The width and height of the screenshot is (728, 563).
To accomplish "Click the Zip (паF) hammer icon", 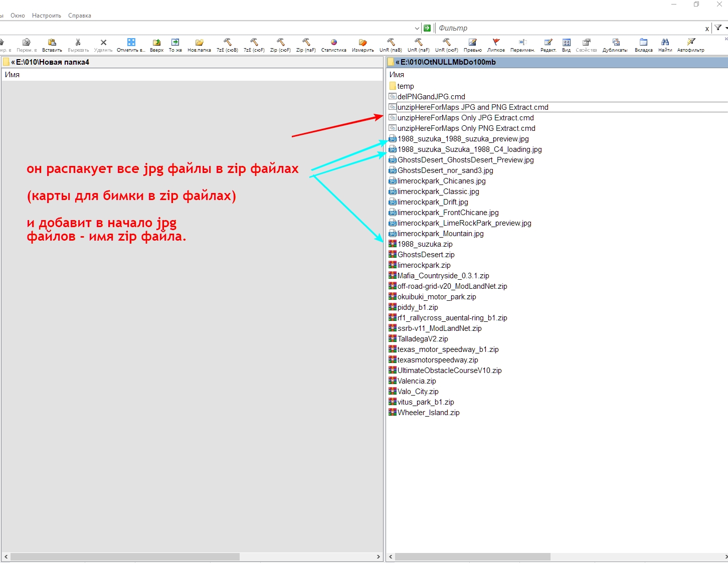I will [306, 42].
